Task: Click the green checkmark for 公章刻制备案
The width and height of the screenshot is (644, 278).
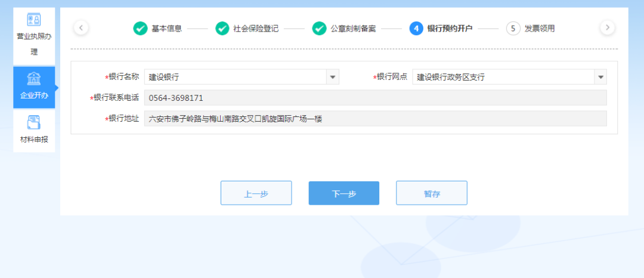Action: pyautogui.click(x=319, y=29)
